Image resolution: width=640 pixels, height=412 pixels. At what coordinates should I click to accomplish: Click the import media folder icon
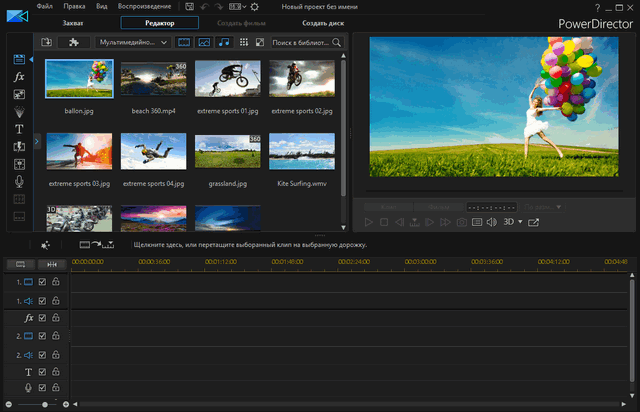tap(47, 43)
